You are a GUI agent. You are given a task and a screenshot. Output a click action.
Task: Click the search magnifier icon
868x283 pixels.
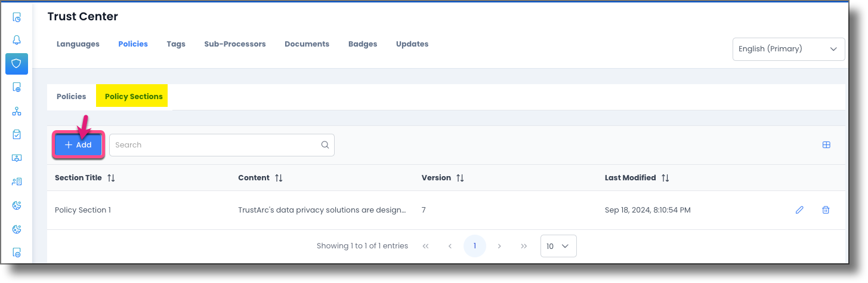[x=325, y=144]
